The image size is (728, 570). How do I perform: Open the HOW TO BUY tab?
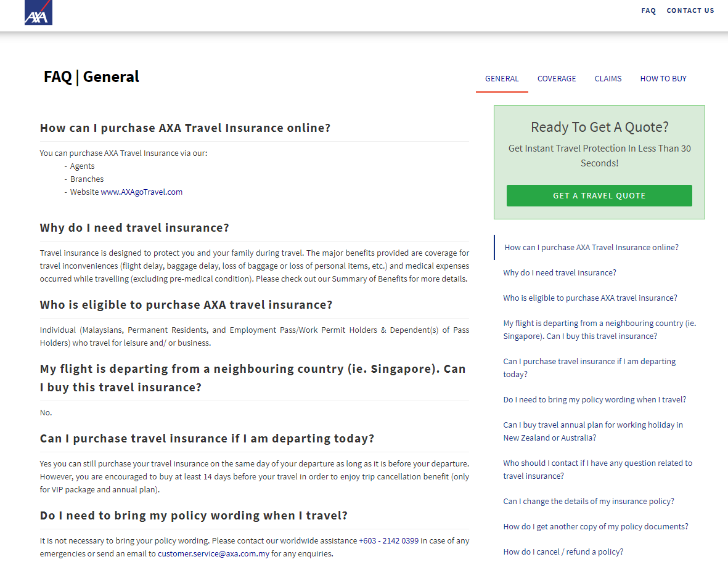(x=663, y=78)
